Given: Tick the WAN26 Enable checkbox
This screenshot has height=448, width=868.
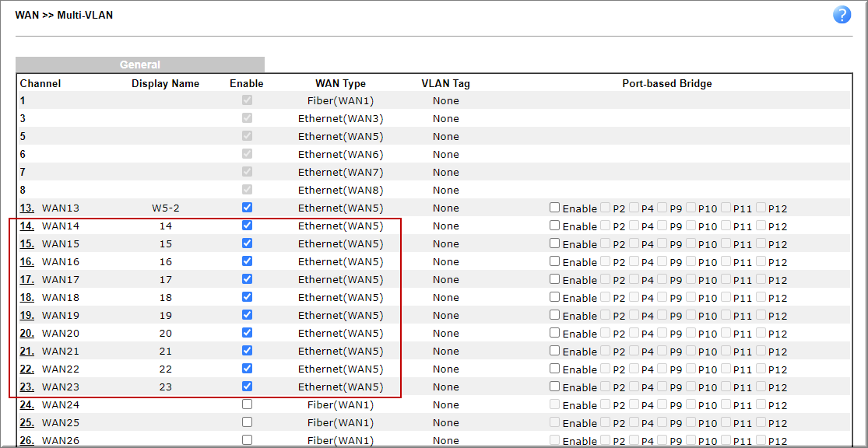Looking at the screenshot, I should click(247, 439).
